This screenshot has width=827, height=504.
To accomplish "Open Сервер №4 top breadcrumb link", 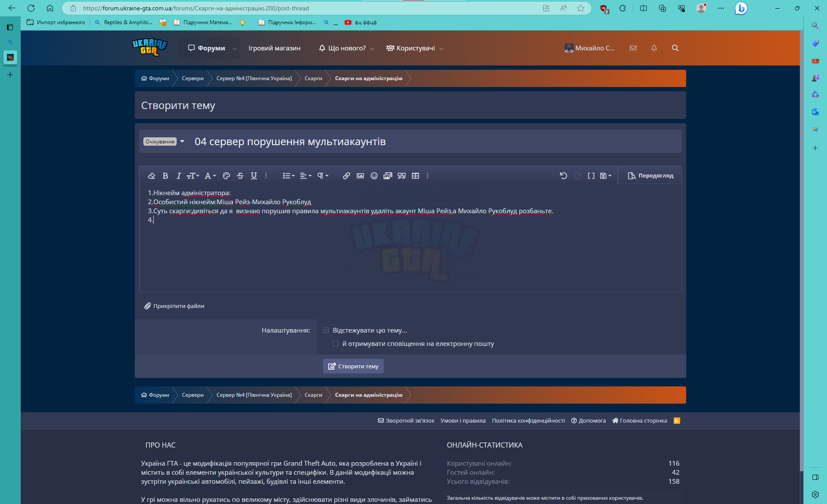I will point(254,78).
